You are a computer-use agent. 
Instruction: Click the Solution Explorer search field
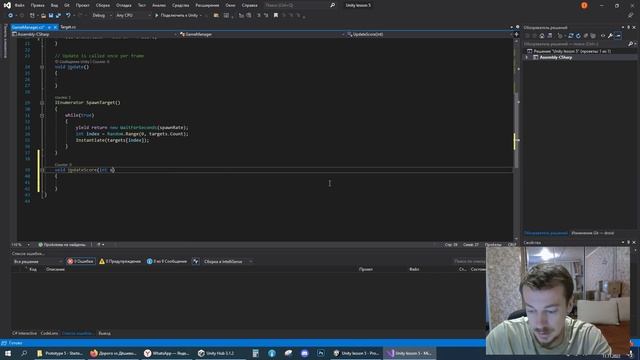click(x=576, y=44)
